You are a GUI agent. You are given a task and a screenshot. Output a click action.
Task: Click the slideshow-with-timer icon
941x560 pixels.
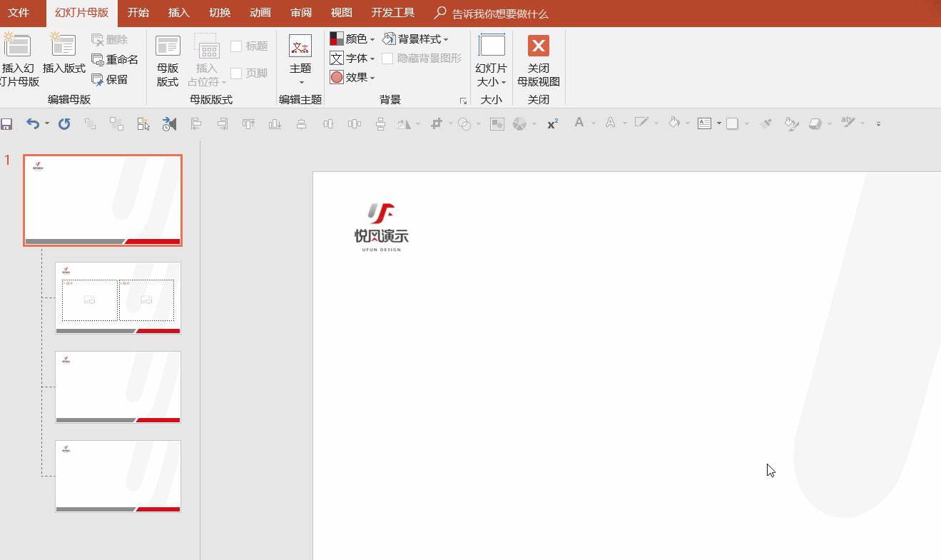[x=169, y=124]
